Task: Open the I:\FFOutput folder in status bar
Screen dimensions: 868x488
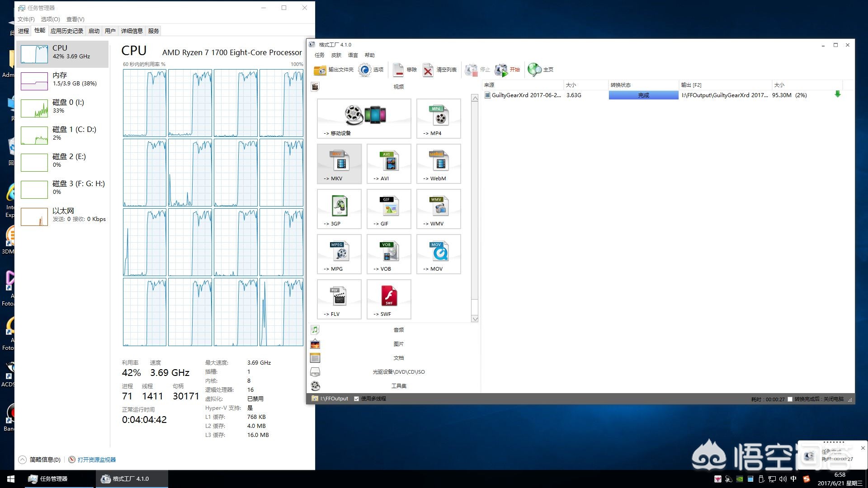Action: [330, 399]
